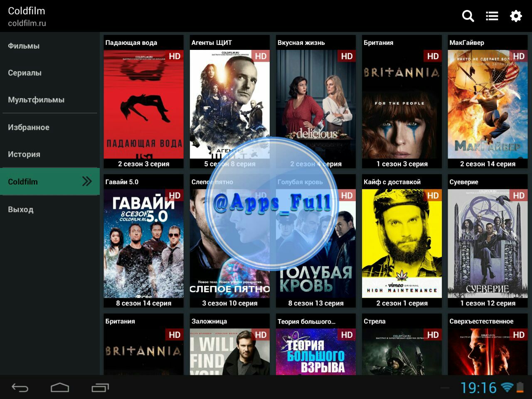Screen dimensions: 532x399
Task: Click the '2 сезон 1 серия' caption
Action: (402, 303)
